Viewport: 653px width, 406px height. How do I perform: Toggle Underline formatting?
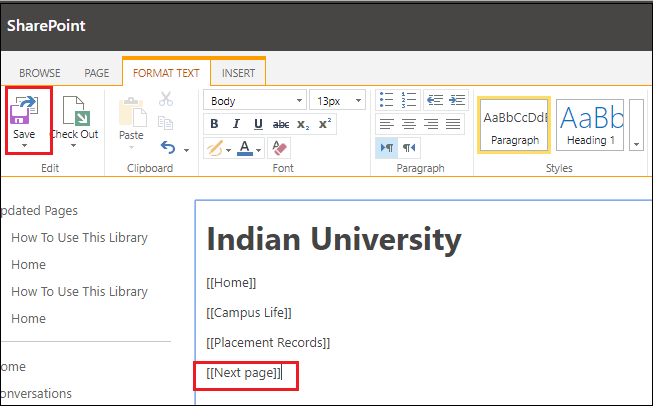[x=258, y=124]
